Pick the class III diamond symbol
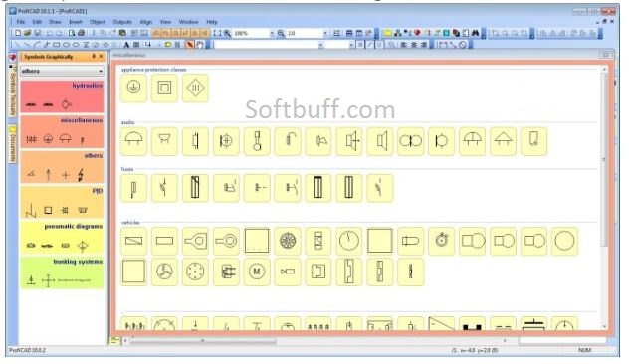Viewport: 629px width, 364px height. coord(195,88)
